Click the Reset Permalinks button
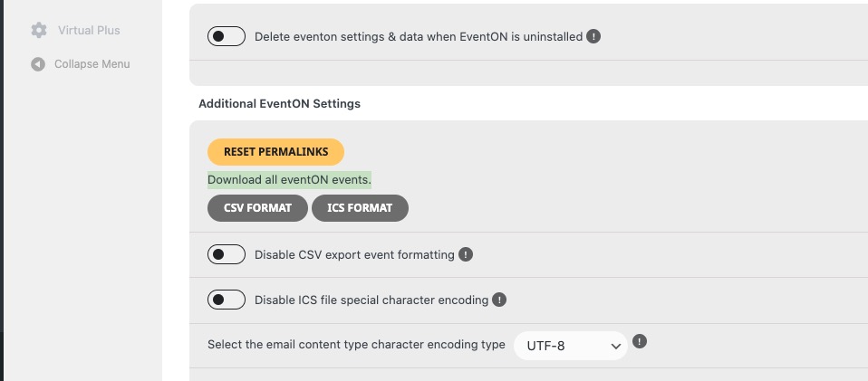 [275, 152]
